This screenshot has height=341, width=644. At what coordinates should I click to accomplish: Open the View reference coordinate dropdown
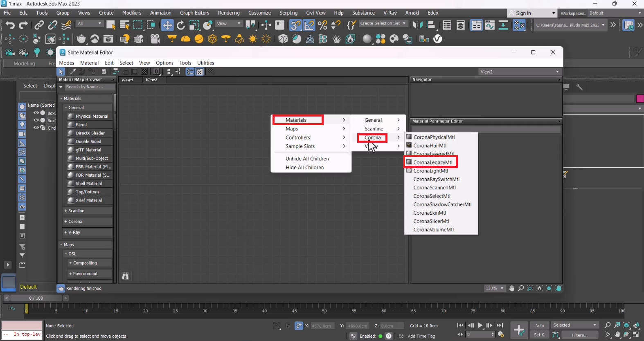tap(229, 23)
